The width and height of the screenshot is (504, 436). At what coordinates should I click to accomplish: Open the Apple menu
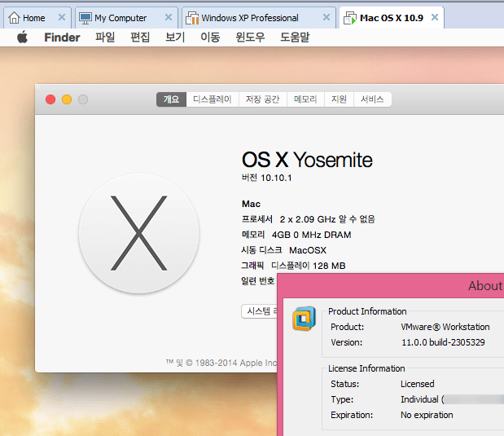[23, 37]
